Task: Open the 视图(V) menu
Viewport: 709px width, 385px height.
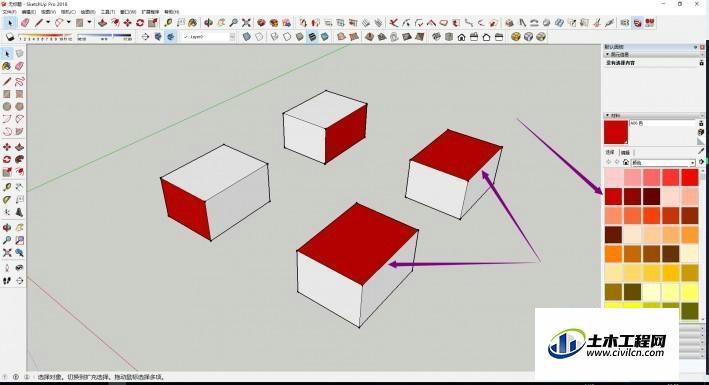Action: (48, 12)
